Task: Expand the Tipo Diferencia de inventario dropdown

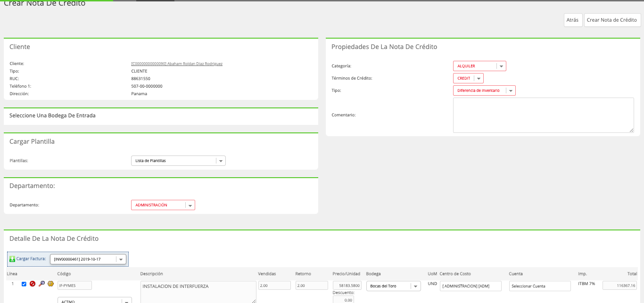Action: (x=484, y=90)
